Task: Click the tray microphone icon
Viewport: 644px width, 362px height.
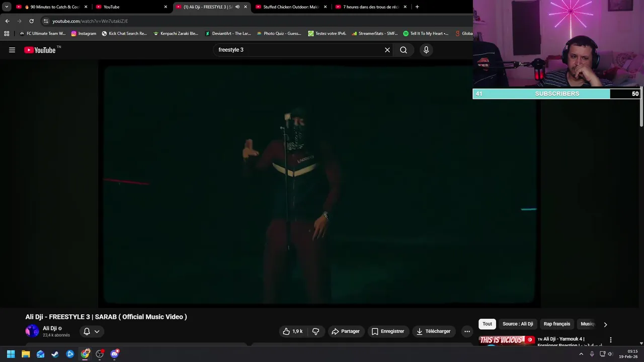Action: tap(592, 354)
